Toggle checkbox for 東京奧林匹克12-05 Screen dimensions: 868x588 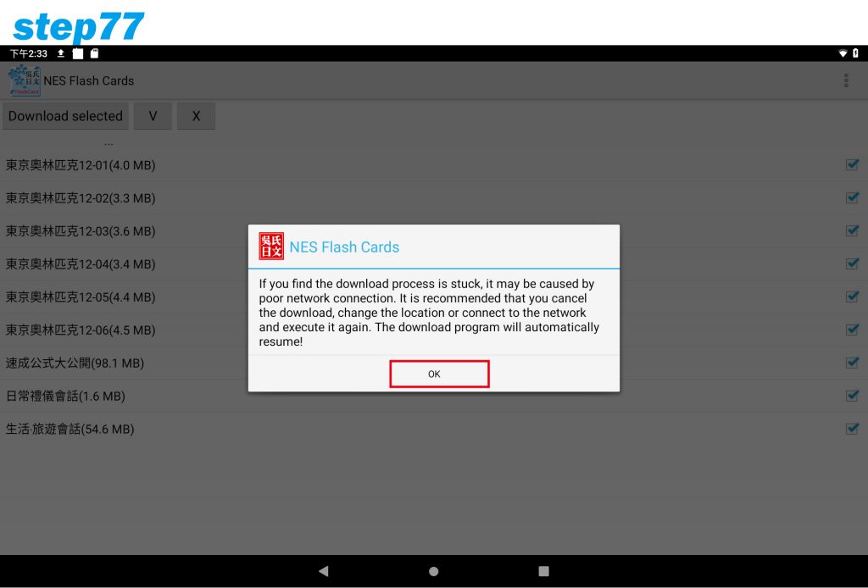click(852, 297)
